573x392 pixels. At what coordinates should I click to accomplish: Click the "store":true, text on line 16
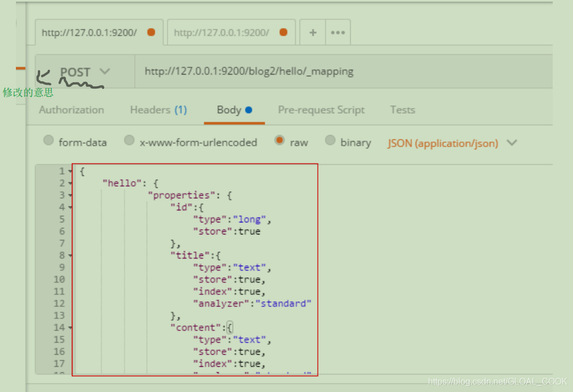click(x=229, y=352)
